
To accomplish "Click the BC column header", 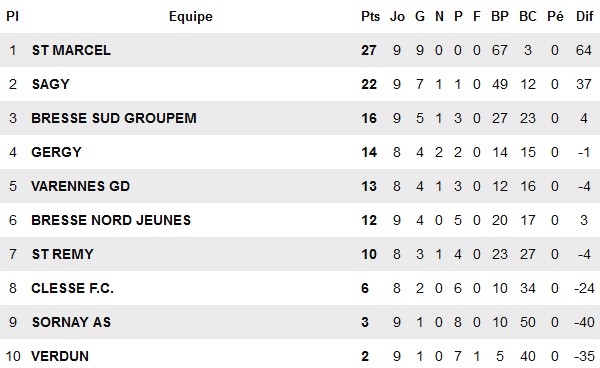I will click(528, 16).
